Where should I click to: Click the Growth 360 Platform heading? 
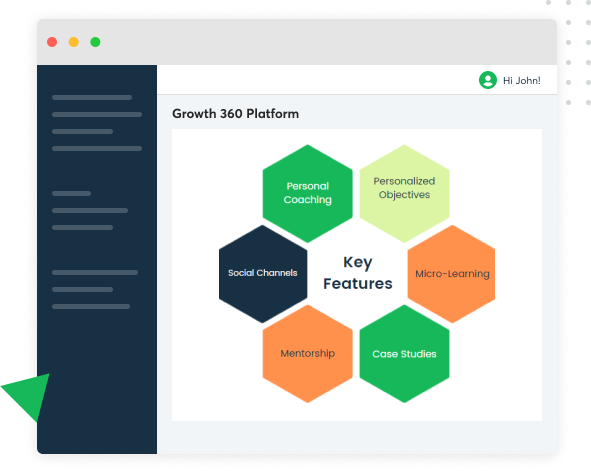[236, 114]
